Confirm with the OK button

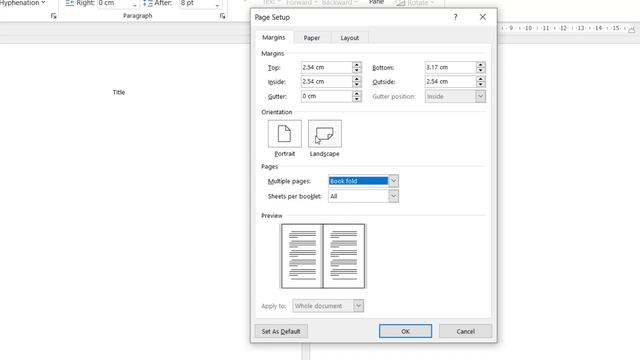[405, 331]
